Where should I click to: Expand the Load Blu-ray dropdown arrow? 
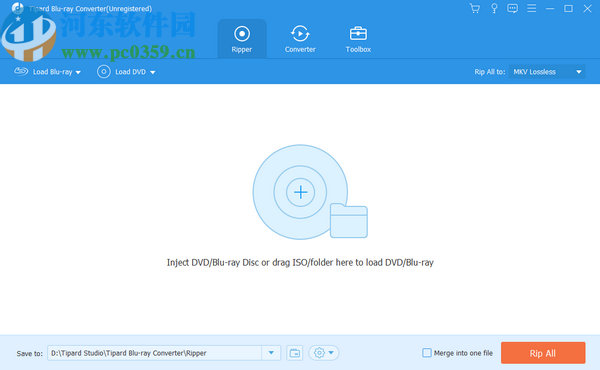tap(78, 72)
